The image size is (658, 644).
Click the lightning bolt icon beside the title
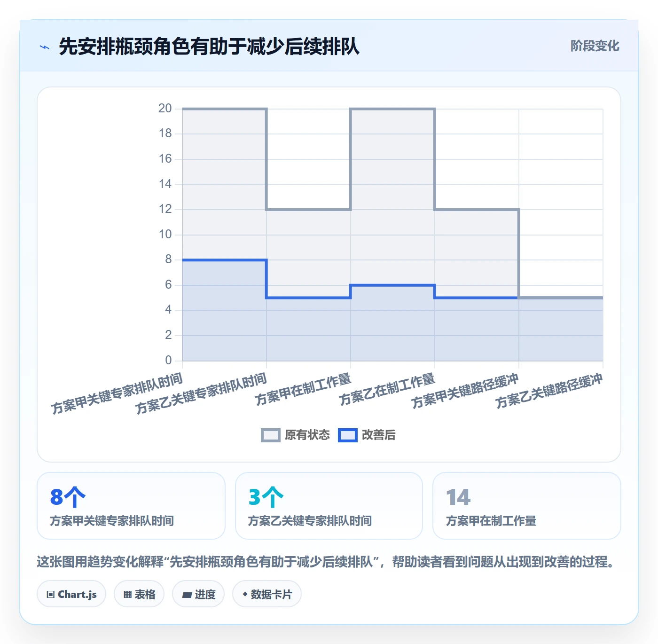pos(45,47)
